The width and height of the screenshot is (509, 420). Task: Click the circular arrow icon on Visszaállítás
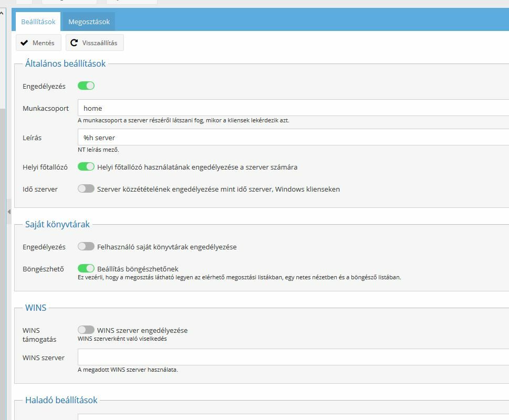[x=74, y=43]
